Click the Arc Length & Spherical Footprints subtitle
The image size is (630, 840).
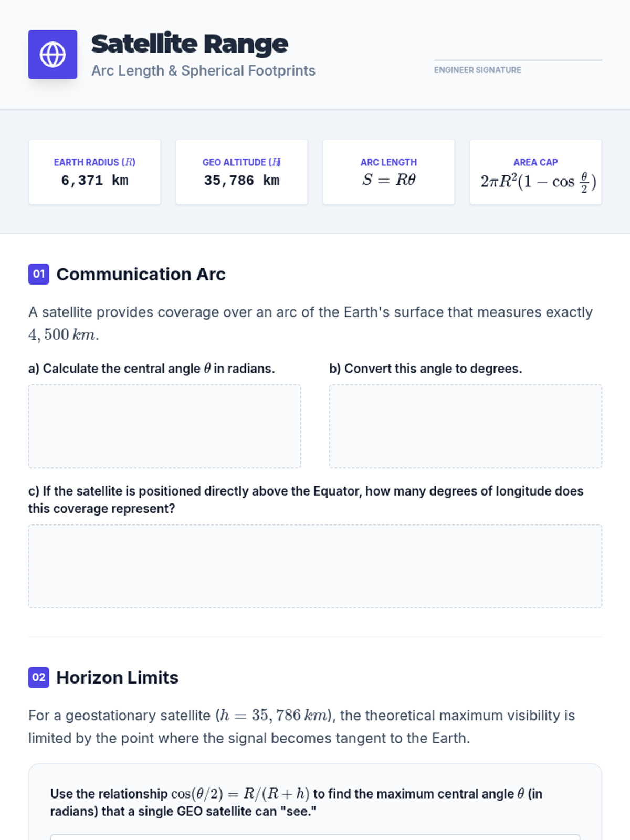point(203,70)
